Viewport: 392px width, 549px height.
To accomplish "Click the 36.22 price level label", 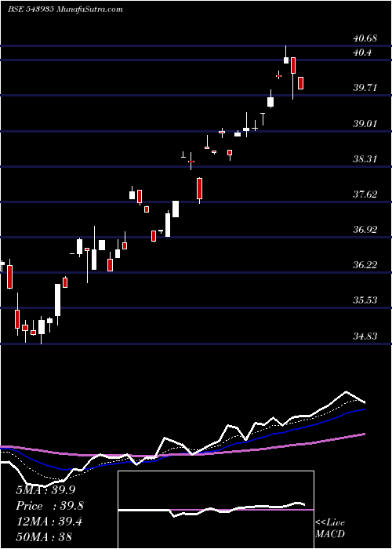I will coord(365,265).
